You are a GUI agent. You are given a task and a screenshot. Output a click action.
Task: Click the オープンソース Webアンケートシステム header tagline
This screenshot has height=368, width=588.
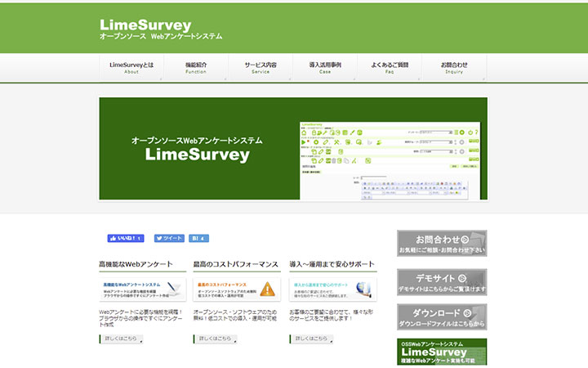coord(161,37)
